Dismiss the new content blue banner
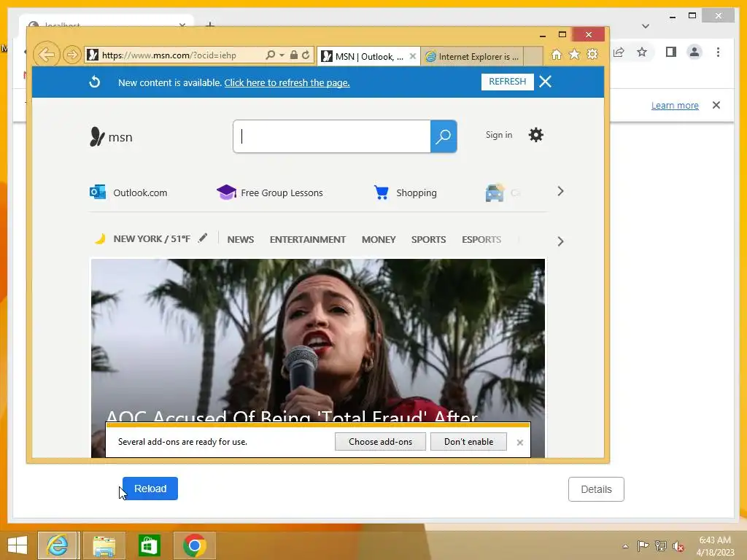The width and height of the screenshot is (747, 560). (545, 82)
